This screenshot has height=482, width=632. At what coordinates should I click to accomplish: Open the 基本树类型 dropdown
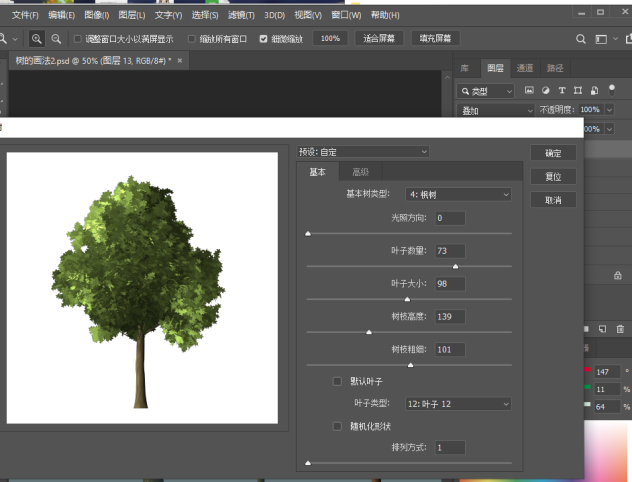[x=458, y=194]
